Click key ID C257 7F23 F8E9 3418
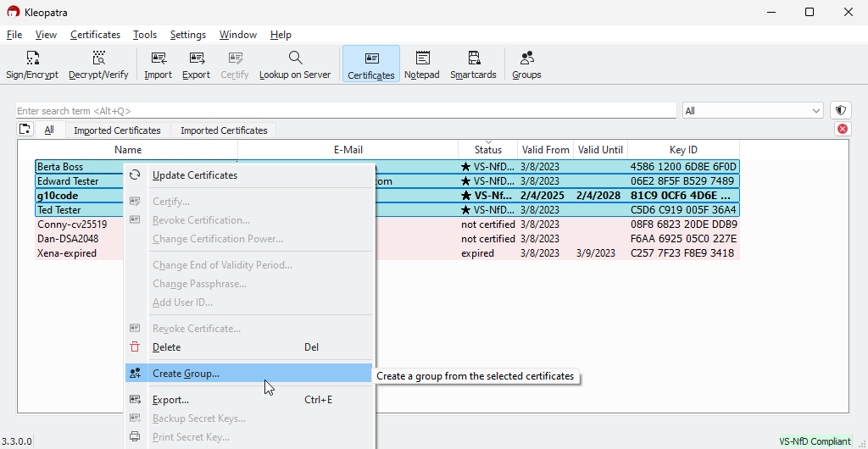 pyautogui.click(x=682, y=253)
